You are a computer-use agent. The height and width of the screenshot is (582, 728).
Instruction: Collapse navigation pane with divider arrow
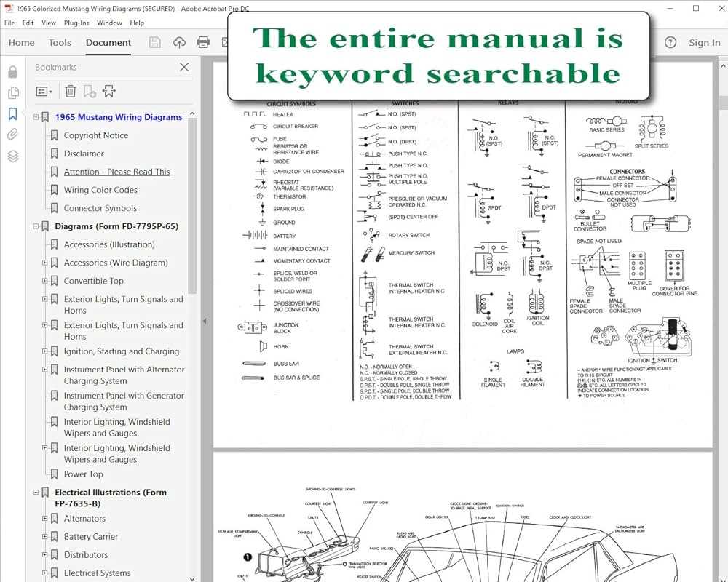pos(205,321)
